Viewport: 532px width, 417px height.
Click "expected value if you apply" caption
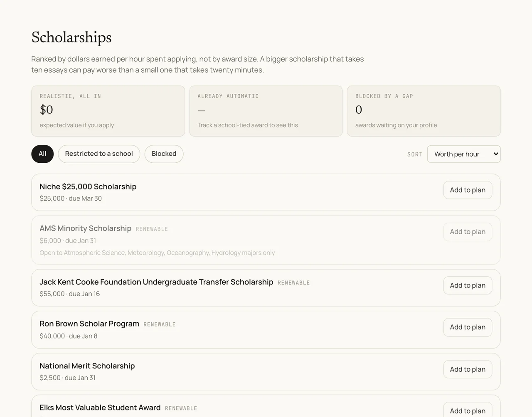pyautogui.click(x=77, y=125)
